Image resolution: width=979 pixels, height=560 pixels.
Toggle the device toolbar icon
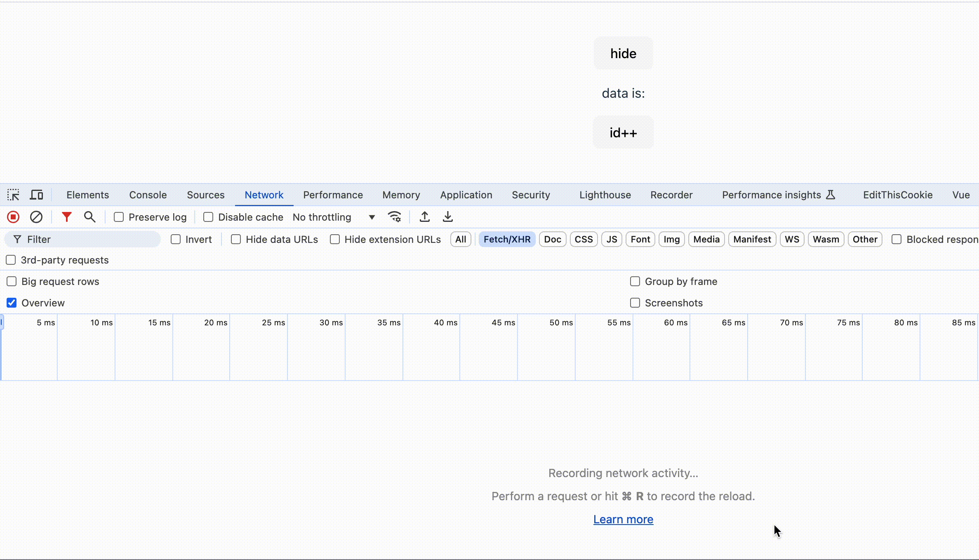(x=37, y=195)
